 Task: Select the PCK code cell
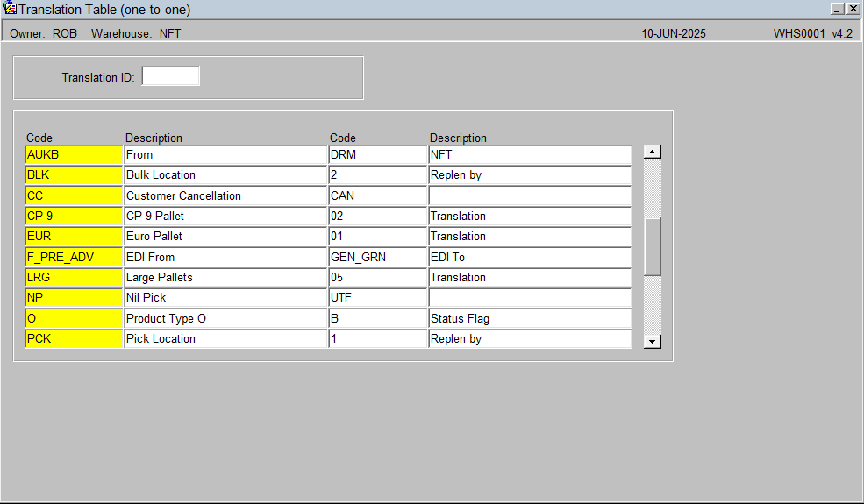tap(74, 338)
